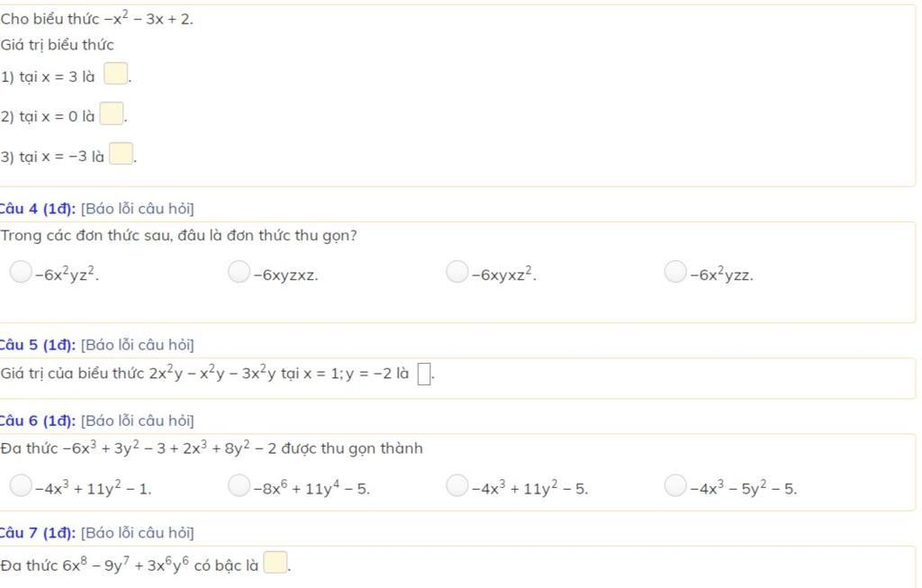This screenshot has height=588, width=922.
Task: Focus the polynomial degree answer box in Câu 7
Action: [276, 562]
